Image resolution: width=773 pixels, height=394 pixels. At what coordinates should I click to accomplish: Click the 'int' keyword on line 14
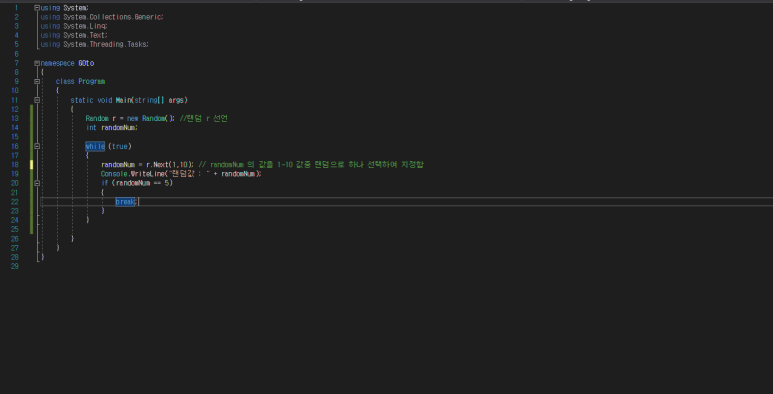[x=91, y=128]
